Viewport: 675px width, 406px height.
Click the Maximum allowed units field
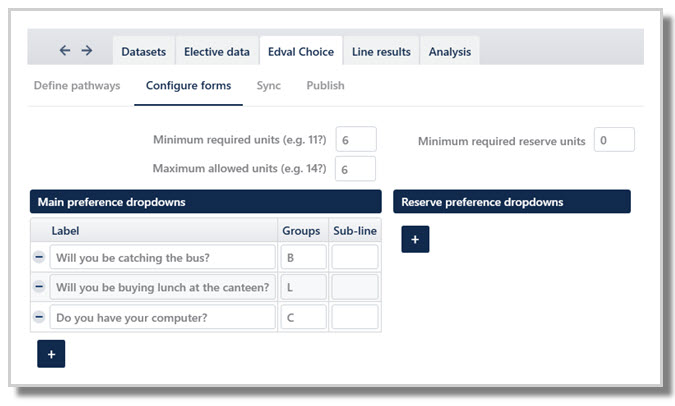(x=355, y=169)
